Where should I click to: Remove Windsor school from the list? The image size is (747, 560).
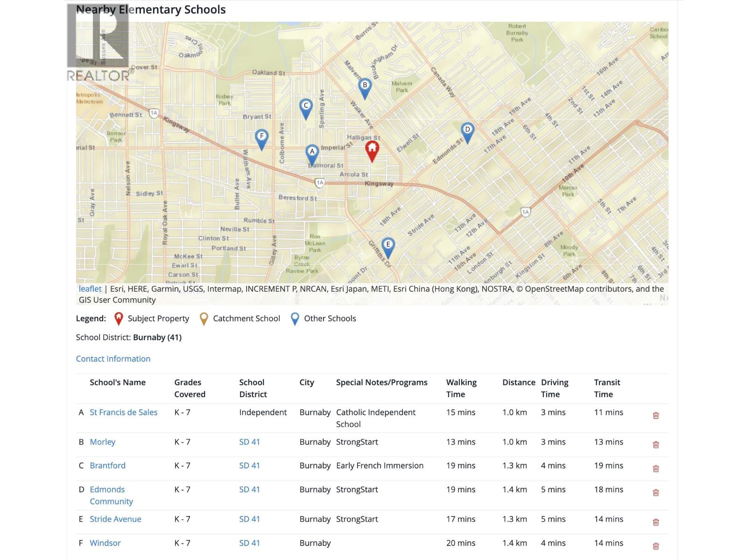tap(655, 546)
